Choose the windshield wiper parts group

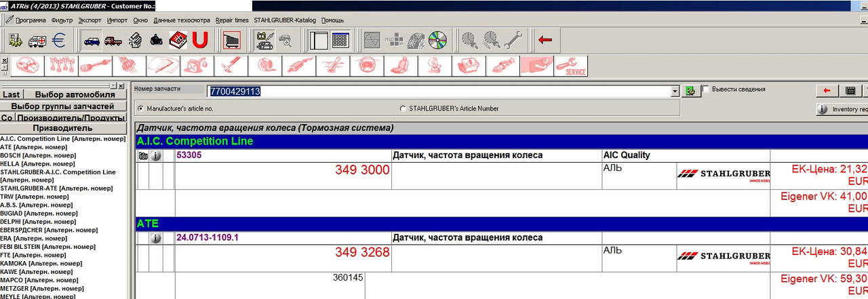click(163, 66)
